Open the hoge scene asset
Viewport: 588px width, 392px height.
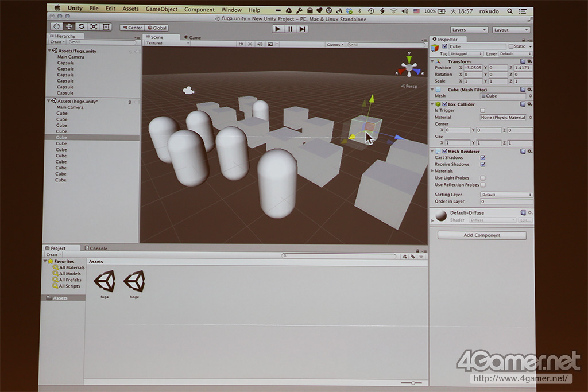pos(134,282)
